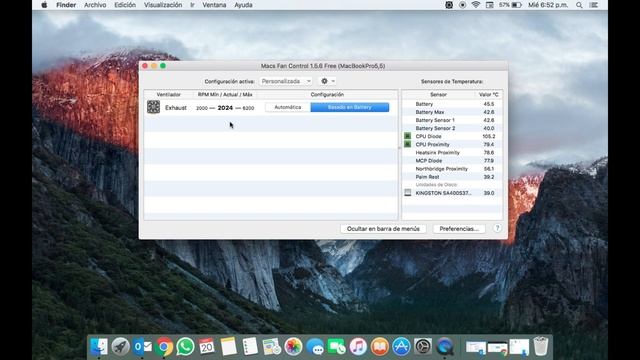This screenshot has width=640, height=360.
Task: Select Northbridge Proximity sensor row
Action: 452,169
